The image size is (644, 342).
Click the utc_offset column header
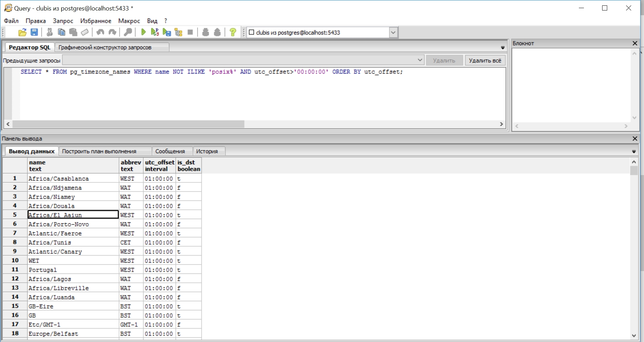(x=160, y=166)
